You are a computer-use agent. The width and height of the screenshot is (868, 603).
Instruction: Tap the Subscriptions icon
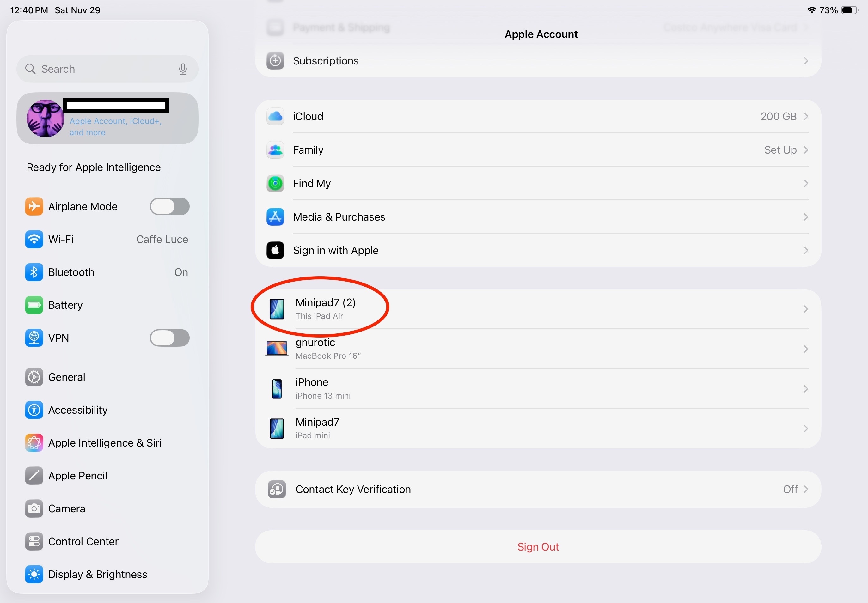click(x=275, y=61)
